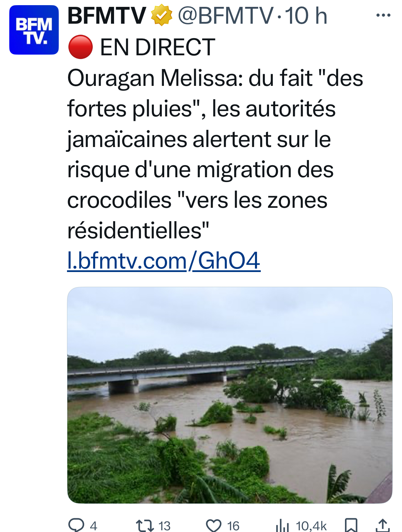The image size is (402, 532).
Task: Toggle repost with the arrows icon
Action: pyautogui.click(x=144, y=525)
